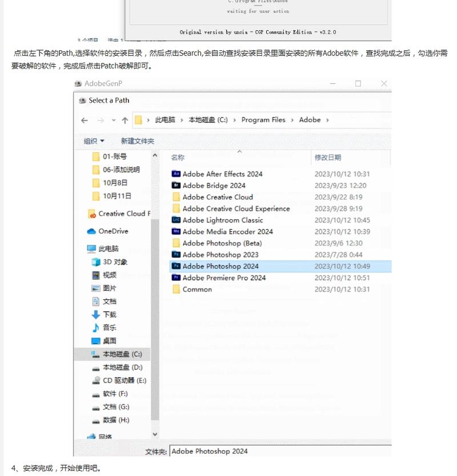The height and width of the screenshot is (476, 457).
Task: Expand chevron after Program Files in path
Action: [292, 120]
